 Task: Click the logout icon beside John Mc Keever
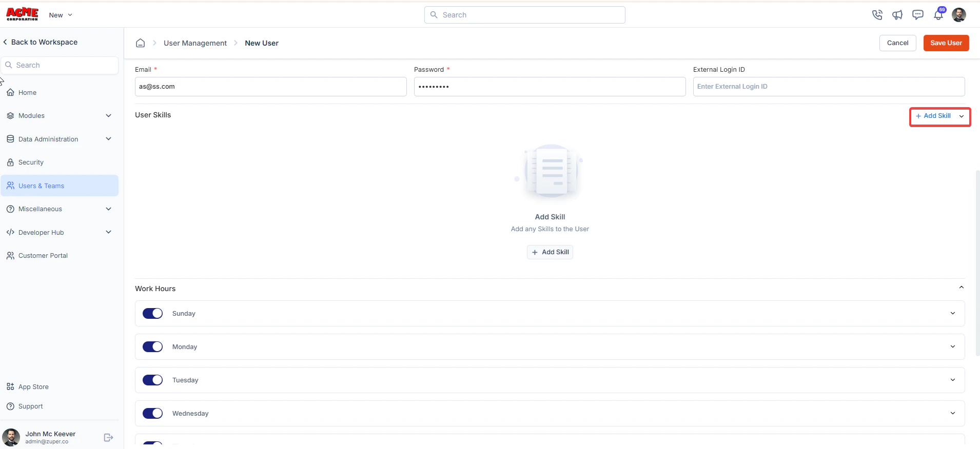click(x=108, y=437)
